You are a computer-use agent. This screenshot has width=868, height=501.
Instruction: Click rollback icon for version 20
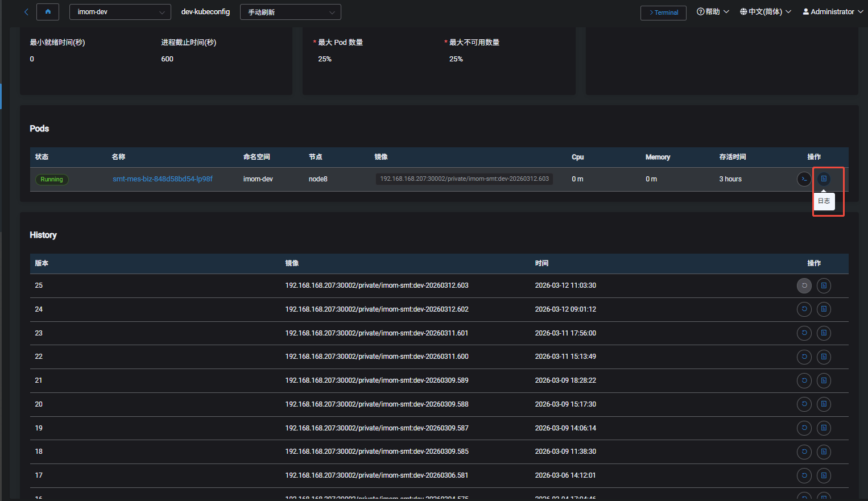coord(804,404)
